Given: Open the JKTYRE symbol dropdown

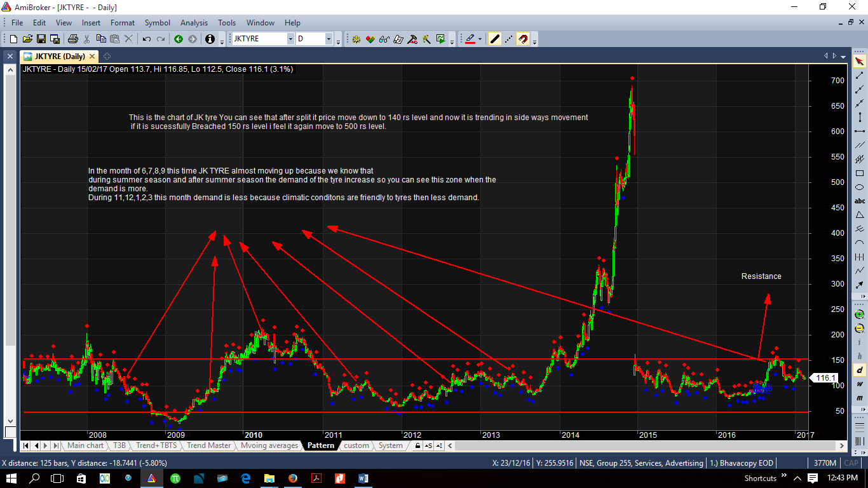Looking at the screenshot, I should click(x=290, y=39).
